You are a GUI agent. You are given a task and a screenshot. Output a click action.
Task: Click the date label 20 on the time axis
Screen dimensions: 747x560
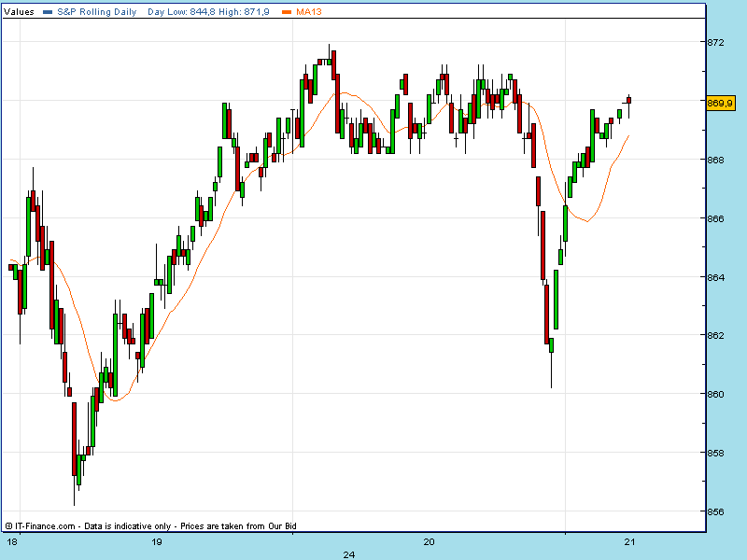(x=430, y=542)
